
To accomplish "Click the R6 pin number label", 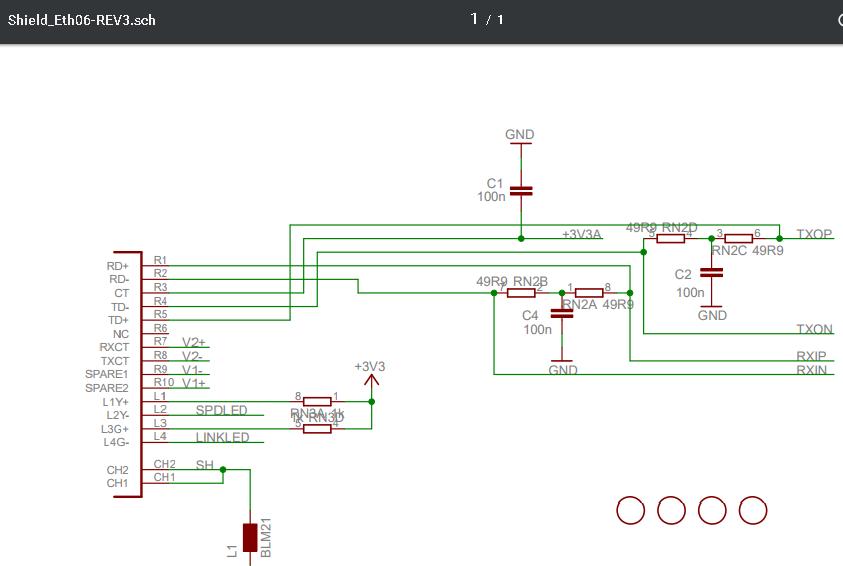I will (160, 328).
